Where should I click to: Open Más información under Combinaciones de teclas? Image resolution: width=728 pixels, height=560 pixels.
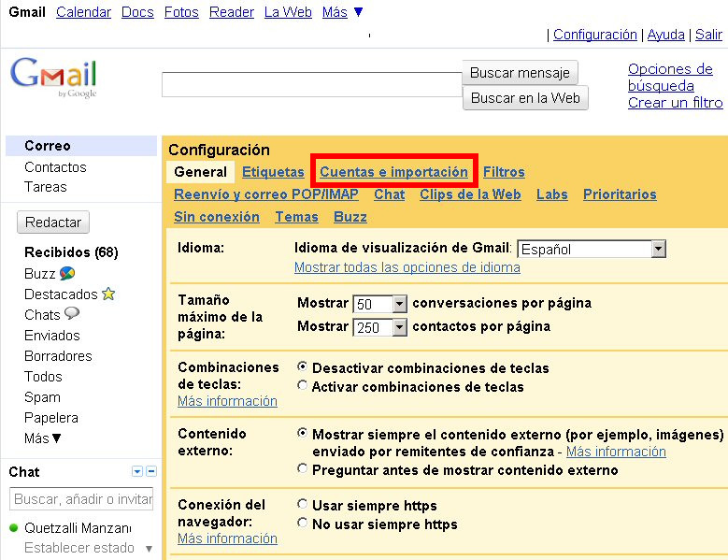click(227, 401)
